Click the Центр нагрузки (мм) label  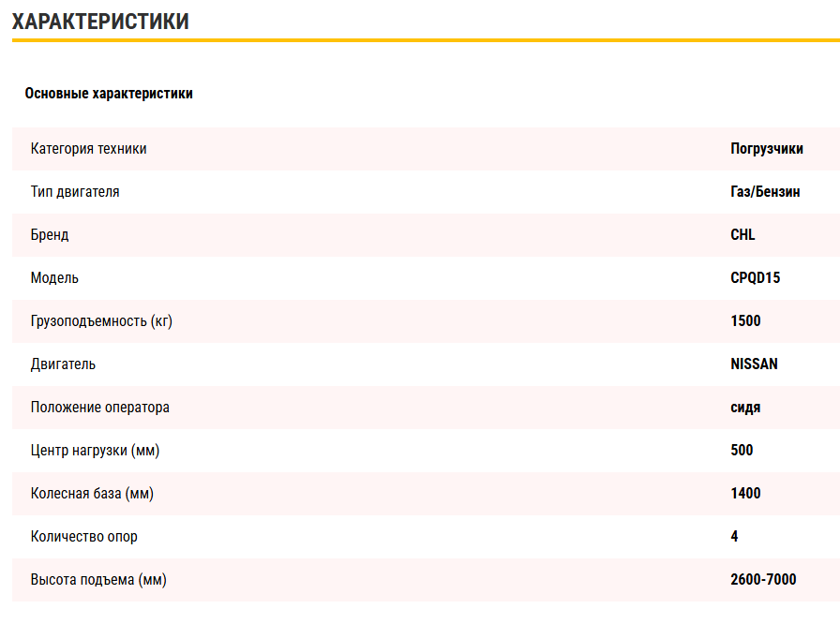click(x=95, y=451)
